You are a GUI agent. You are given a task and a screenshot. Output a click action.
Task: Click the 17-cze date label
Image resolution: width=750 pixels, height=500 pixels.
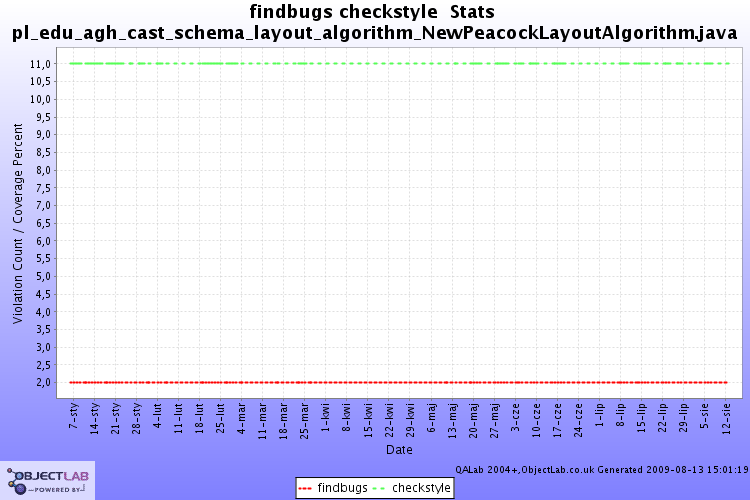(558, 420)
